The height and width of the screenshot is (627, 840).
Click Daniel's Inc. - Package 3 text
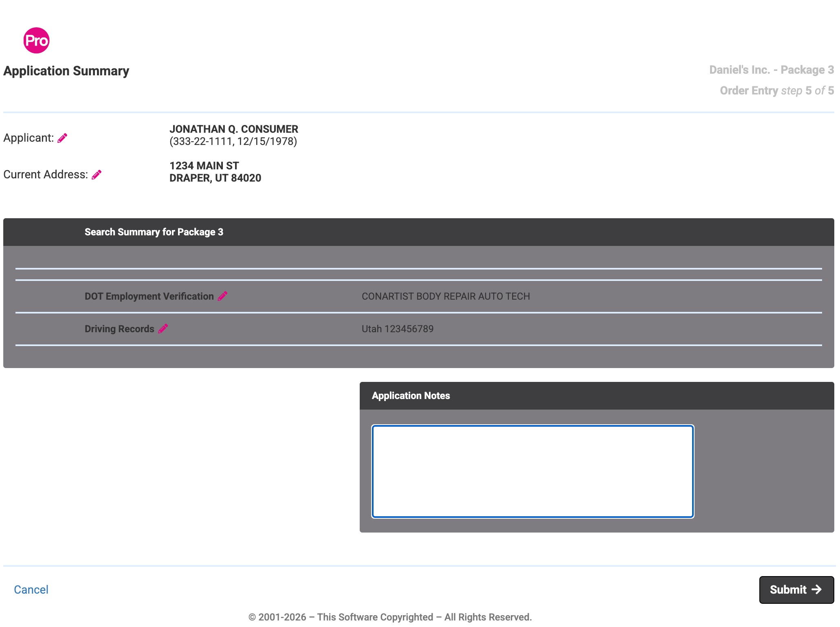pyautogui.click(x=772, y=70)
